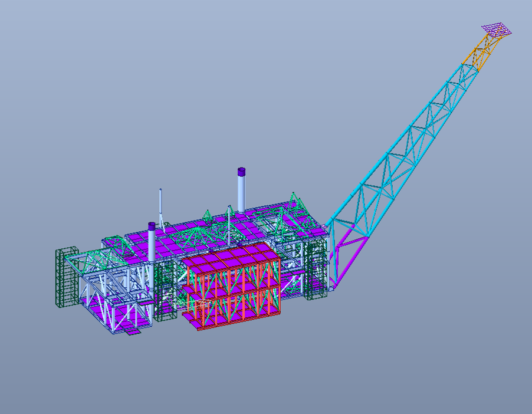Click the orange truss section of the boom

(481, 52)
